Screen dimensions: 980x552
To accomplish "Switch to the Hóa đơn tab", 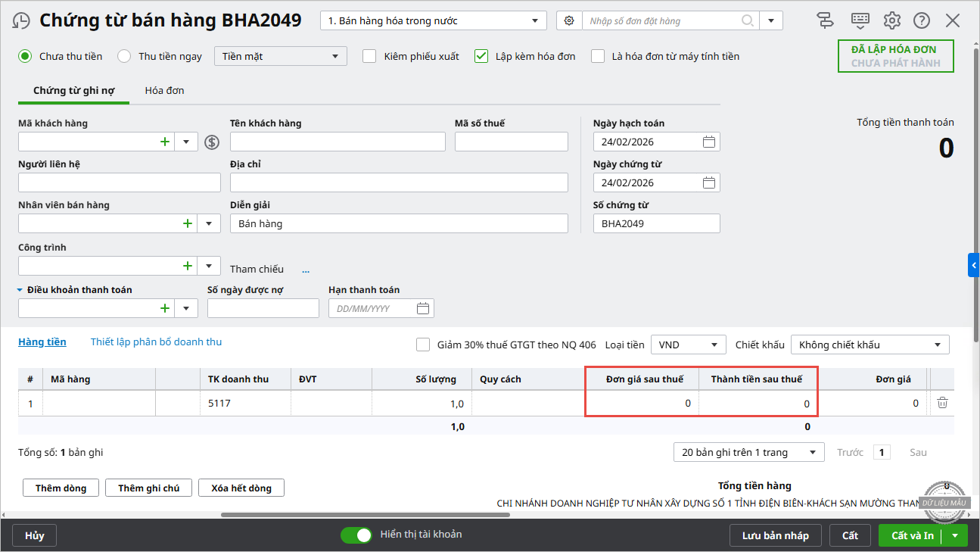I will 164,91.
